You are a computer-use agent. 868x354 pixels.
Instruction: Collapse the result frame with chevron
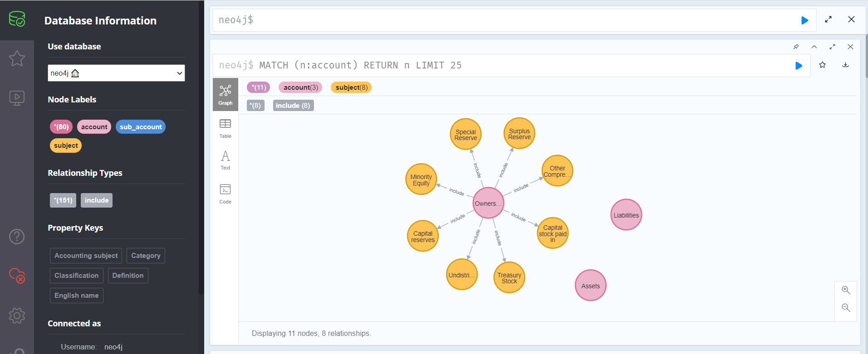(814, 47)
